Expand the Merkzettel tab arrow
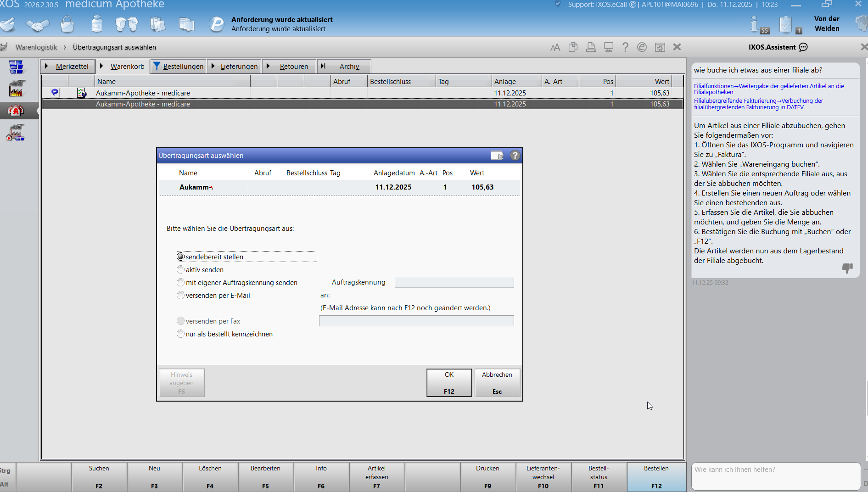Screen dimensions: 868x492 (x=47, y=66)
